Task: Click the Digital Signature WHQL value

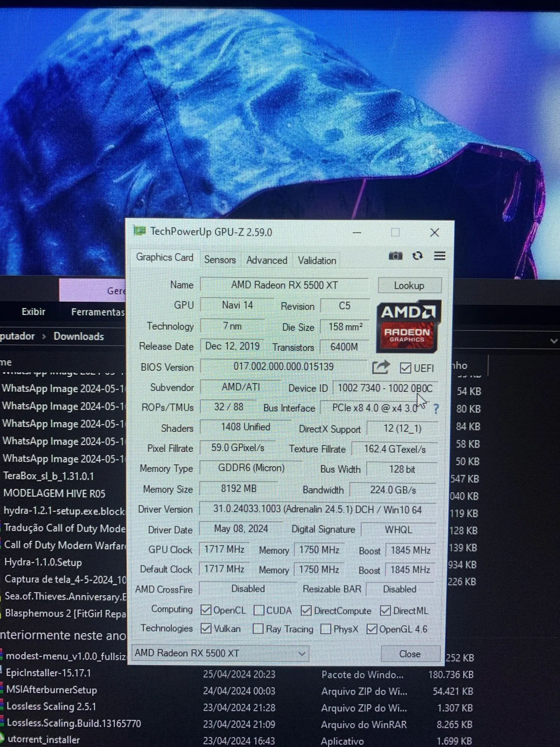Action: [399, 530]
